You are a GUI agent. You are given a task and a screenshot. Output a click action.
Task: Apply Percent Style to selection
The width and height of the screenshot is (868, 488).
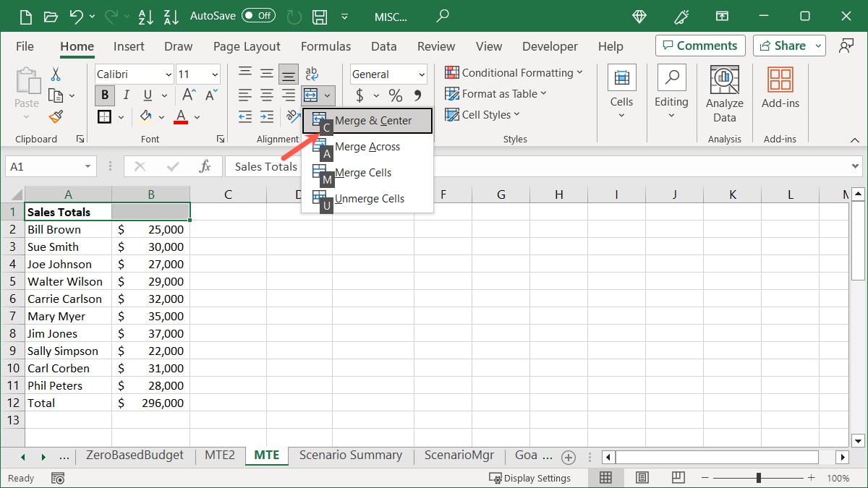coord(394,95)
